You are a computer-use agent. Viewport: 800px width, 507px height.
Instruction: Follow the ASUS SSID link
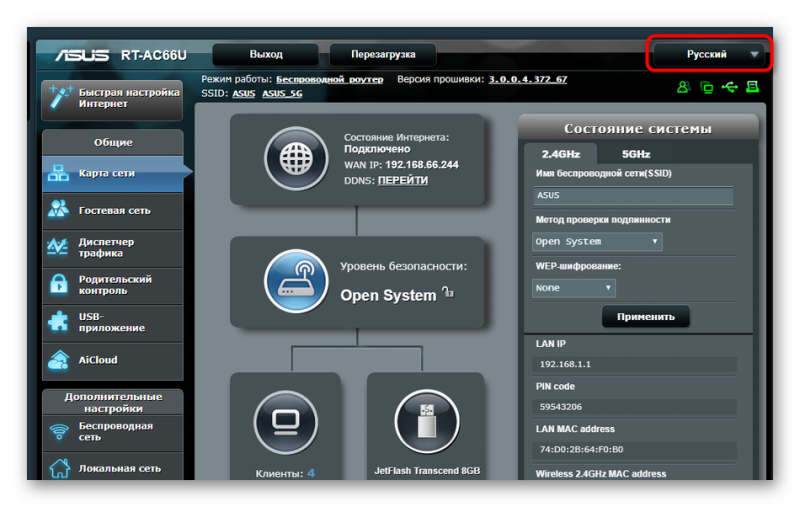coord(243,94)
